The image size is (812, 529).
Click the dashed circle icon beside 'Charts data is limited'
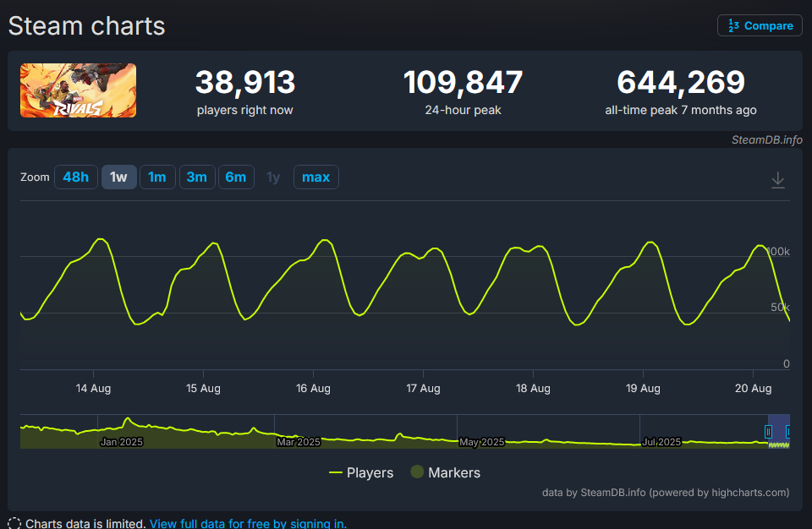pyautogui.click(x=14, y=523)
